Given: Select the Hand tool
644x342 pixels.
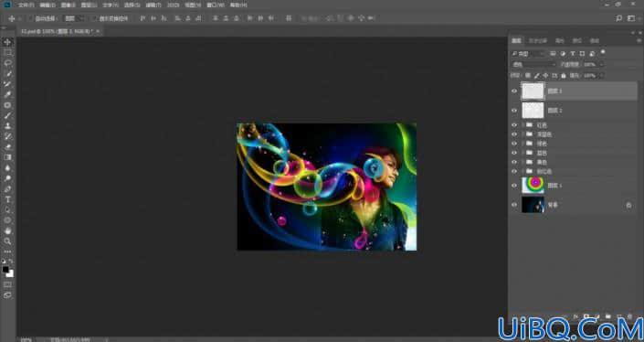Looking at the screenshot, I should 7,230.
